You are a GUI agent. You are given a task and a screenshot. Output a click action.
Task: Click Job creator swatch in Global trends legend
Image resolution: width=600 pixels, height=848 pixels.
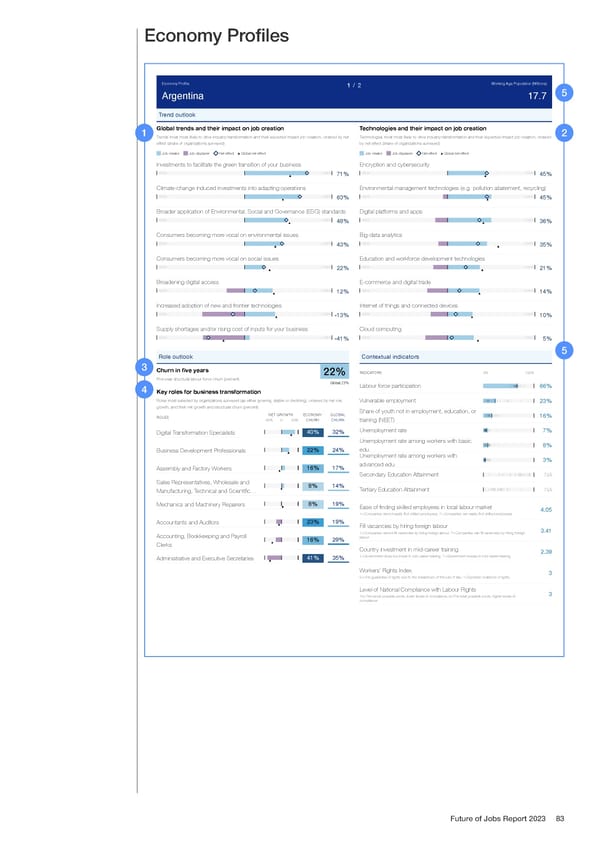click(x=160, y=151)
